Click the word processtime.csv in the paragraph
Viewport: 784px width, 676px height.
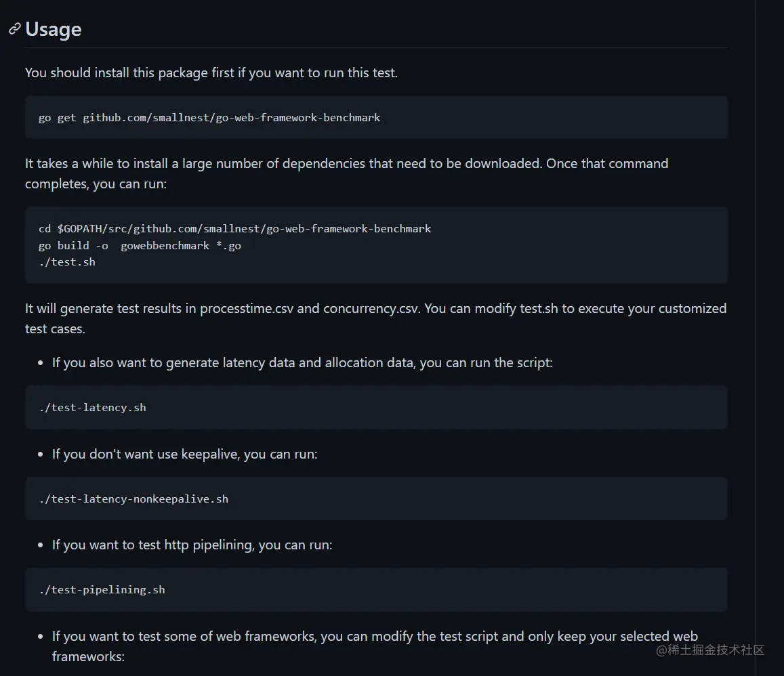tap(247, 308)
